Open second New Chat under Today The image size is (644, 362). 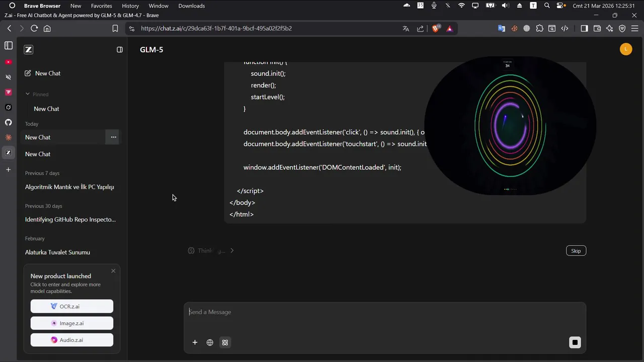point(38,154)
